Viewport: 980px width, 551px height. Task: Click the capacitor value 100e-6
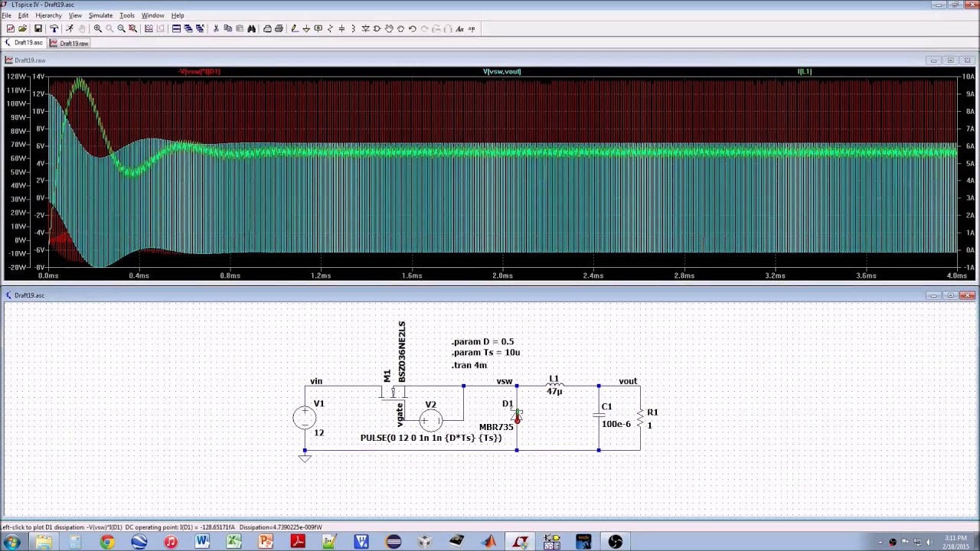pyautogui.click(x=616, y=424)
